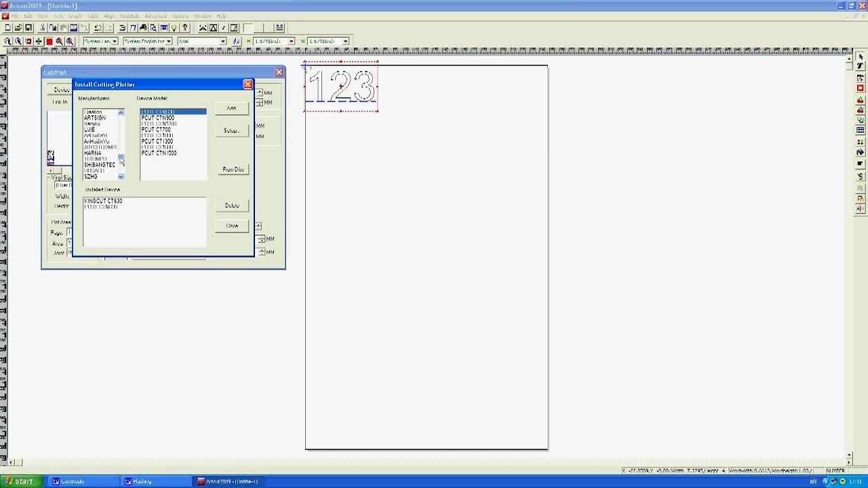868x488 pixels.
Task: Select HARNA in the manufacturer list
Action: (x=93, y=153)
